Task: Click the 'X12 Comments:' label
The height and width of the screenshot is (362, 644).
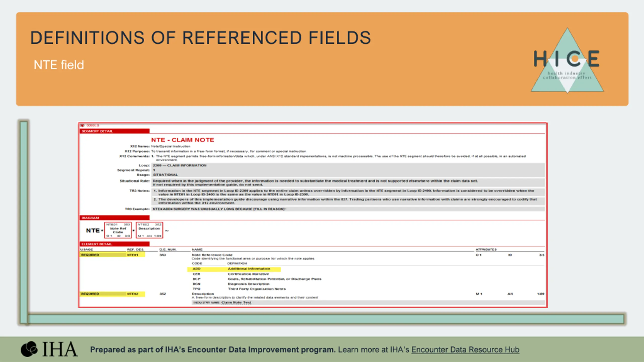Action: 135,156
